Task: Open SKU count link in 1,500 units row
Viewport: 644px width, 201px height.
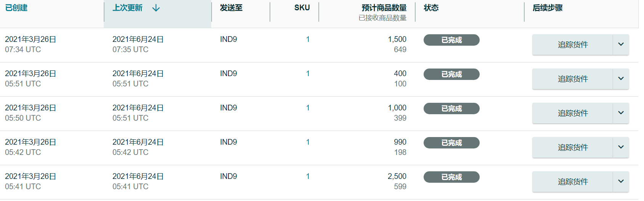Action: coord(308,39)
